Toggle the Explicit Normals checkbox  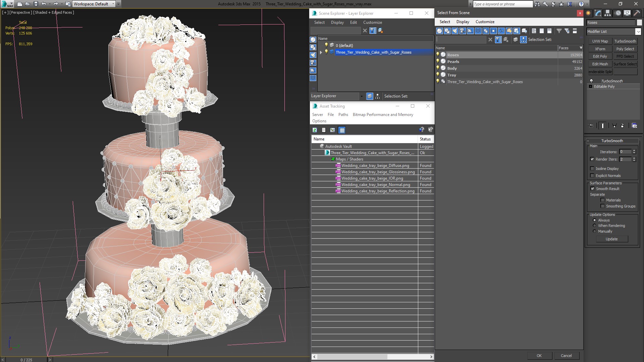(x=592, y=176)
